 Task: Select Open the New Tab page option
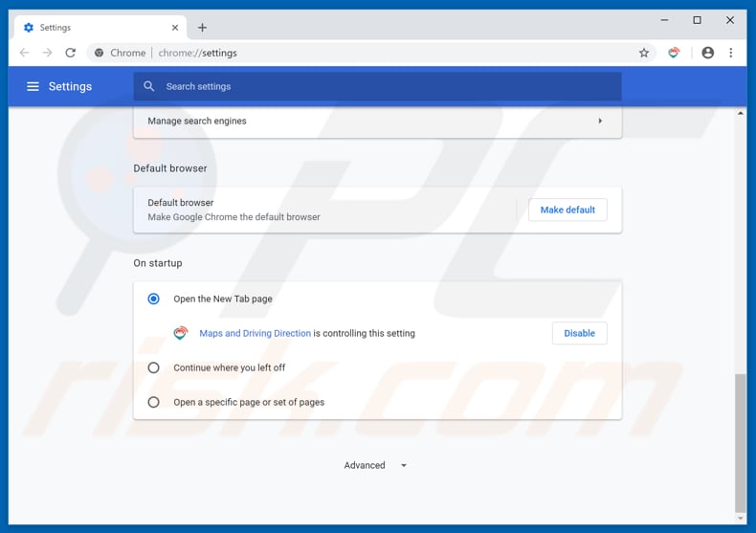coord(154,299)
